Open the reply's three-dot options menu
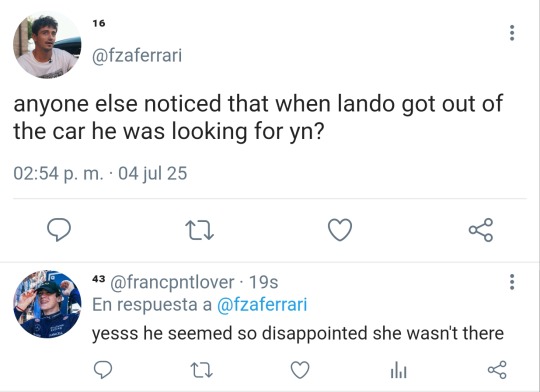This screenshot has width=540, height=392. (x=512, y=282)
